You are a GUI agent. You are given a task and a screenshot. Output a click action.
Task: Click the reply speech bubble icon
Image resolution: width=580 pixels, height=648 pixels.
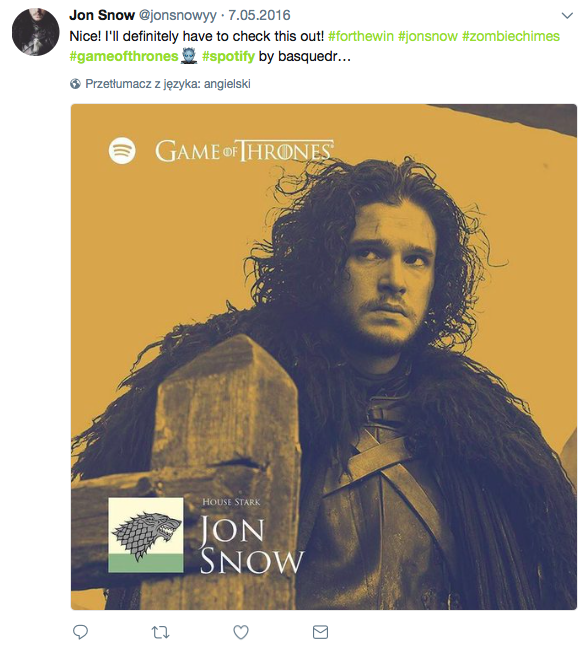point(80,632)
